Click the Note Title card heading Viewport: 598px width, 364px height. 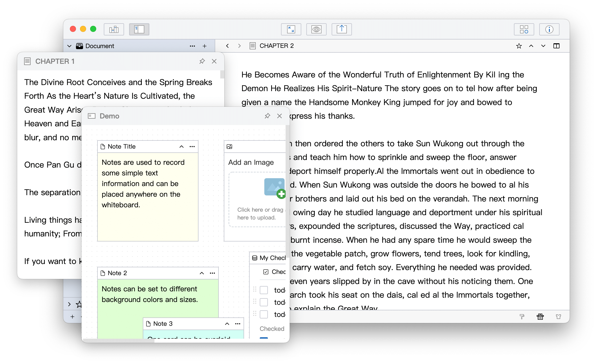[122, 147]
